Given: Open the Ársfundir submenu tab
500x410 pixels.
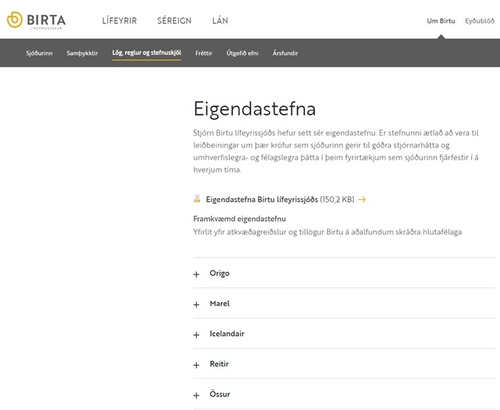Looking at the screenshot, I should [285, 53].
